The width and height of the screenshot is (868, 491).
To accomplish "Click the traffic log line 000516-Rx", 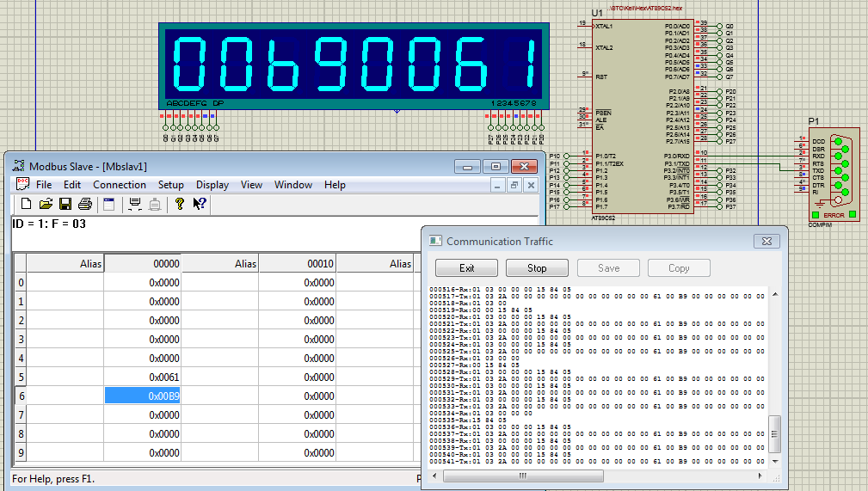I will tap(500, 289).
